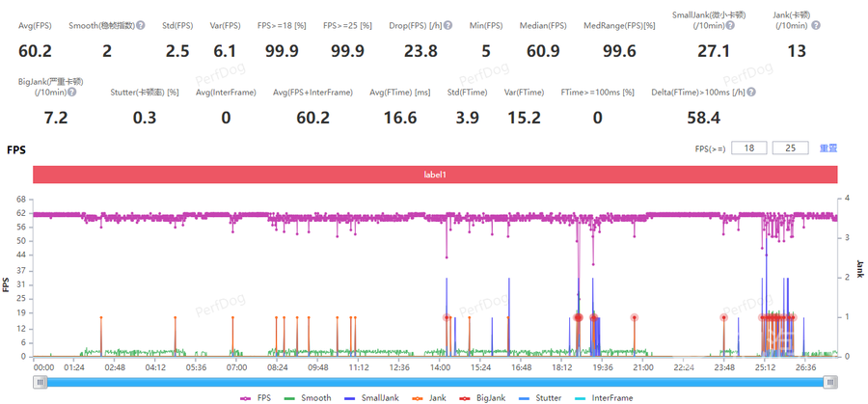Viewport: 868px width, 404px height.
Task: Click the BigJank value 7.2
Action: (x=55, y=118)
